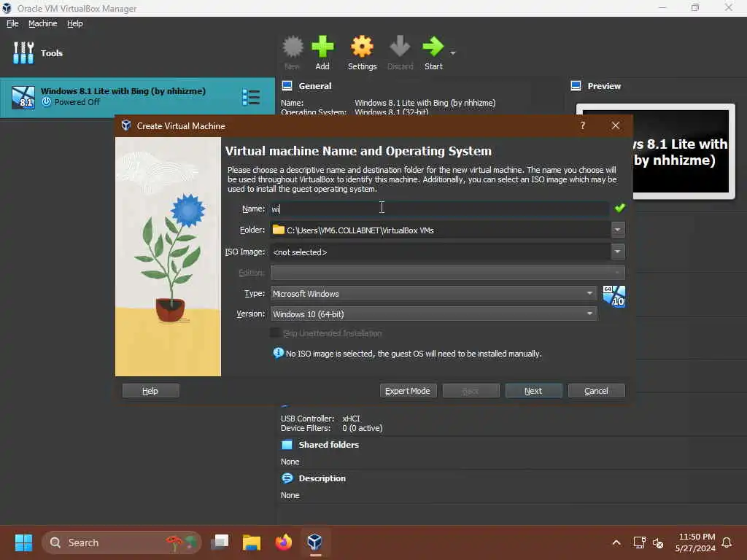Image resolution: width=747 pixels, height=560 pixels.
Task: Open the Windows 8.1 Lite VM list menu icon
Action: click(x=251, y=97)
